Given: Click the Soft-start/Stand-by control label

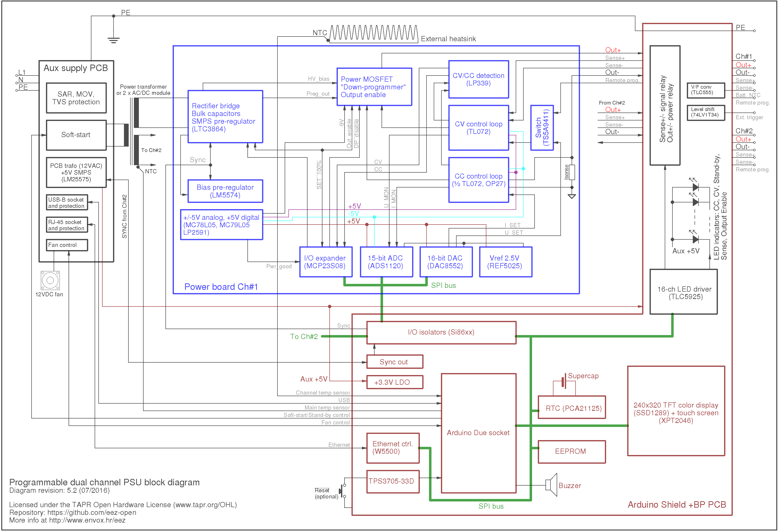Looking at the screenshot, I should pyautogui.click(x=317, y=415).
